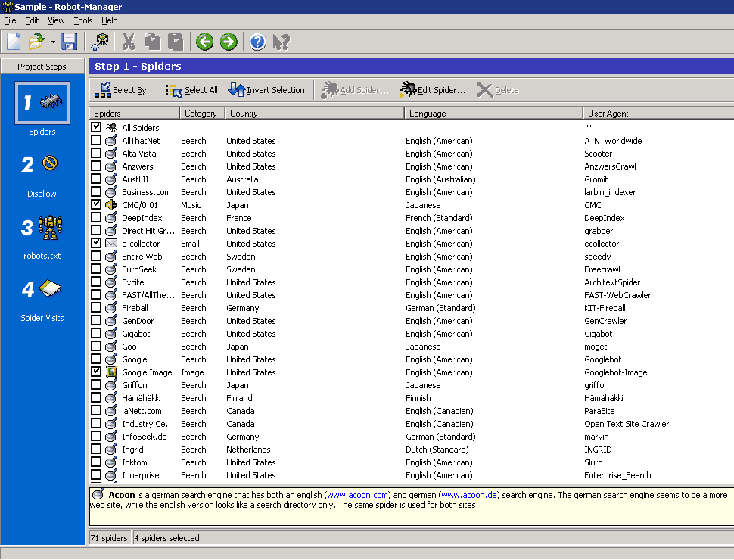This screenshot has height=560, width=734.
Task: Select the Fireball spider row
Action: (135, 308)
